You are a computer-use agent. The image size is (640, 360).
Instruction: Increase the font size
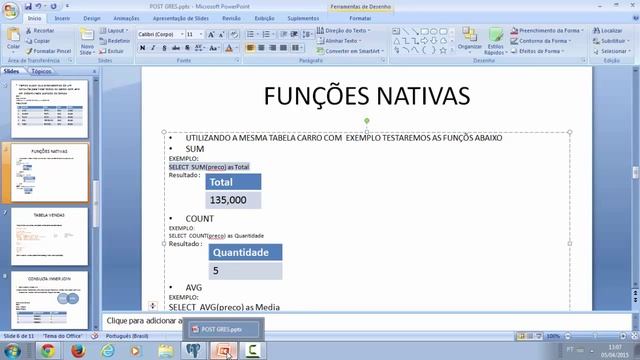point(211,35)
